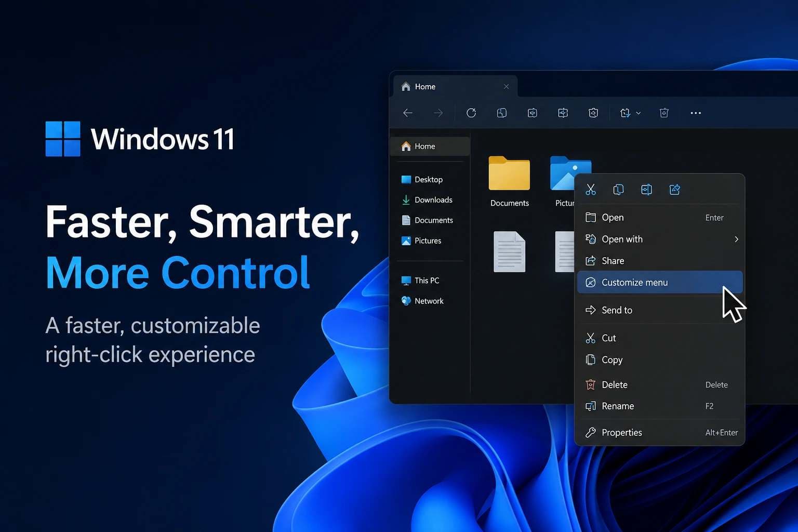This screenshot has width=798, height=532.
Task: Close the Home tab with its X
Action: tap(506, 86)
